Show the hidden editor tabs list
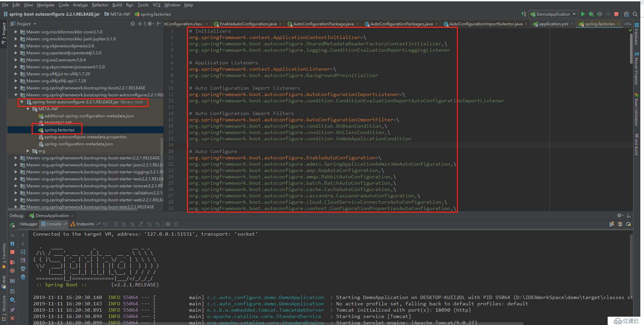The image size is (644, 325). tap(627, 24)
